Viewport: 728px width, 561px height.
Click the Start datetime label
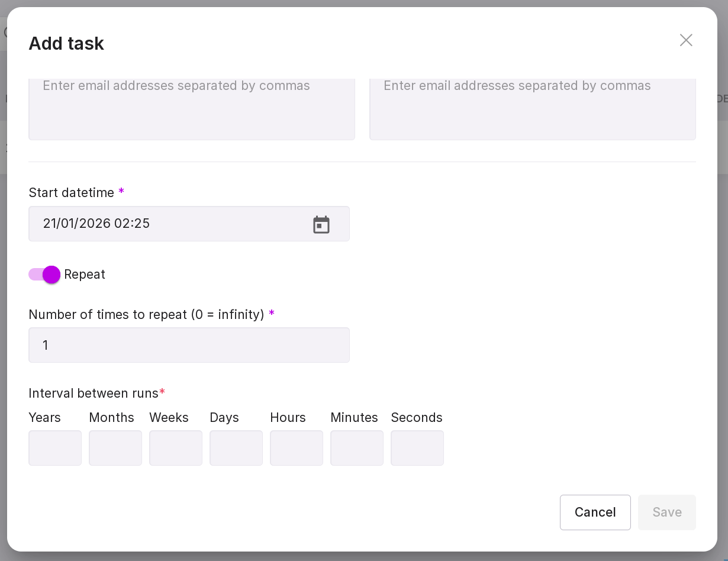[x=72, y=192]
